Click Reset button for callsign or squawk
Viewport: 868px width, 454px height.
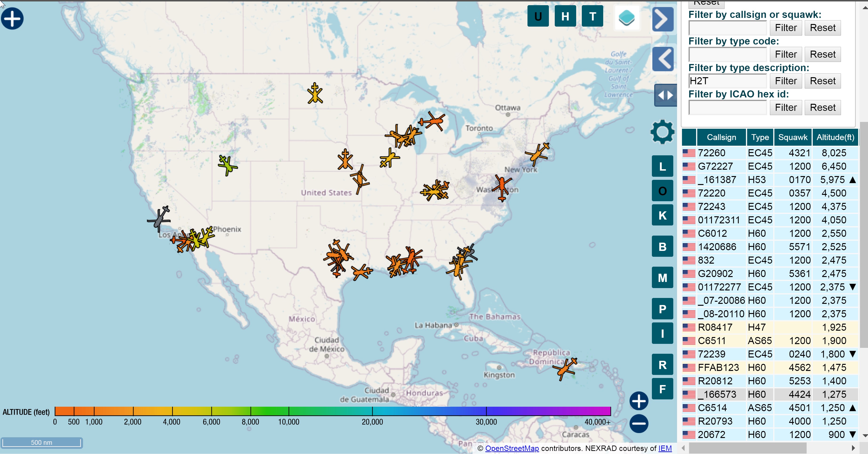point(823,28)
